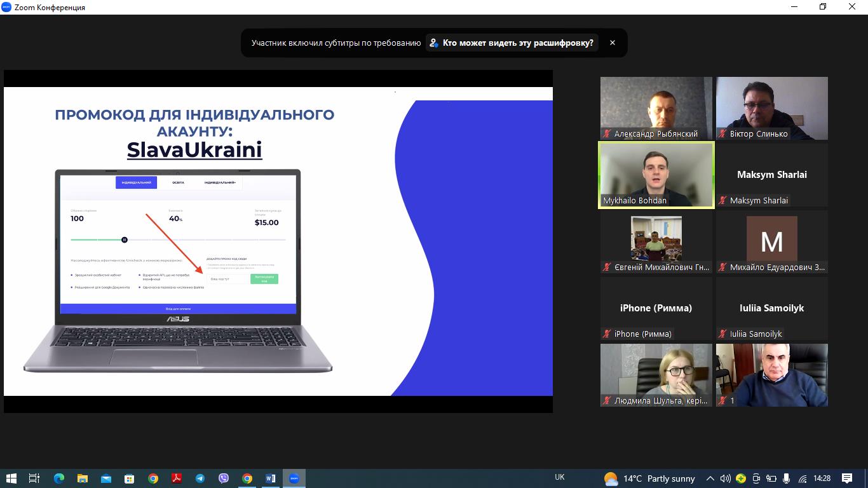Click the '$15.00' price on the slide
Viewport: 868px width, 488px height.
click(266, 222)
